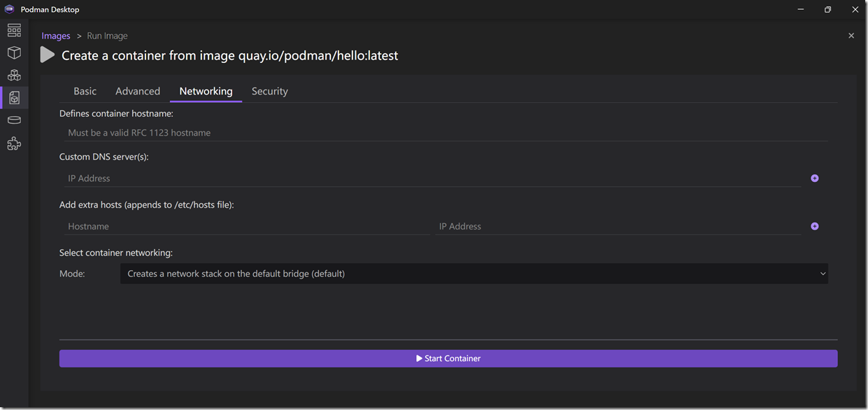Switch to the Advanced tab
868x410 pixels.
[138, 92]
